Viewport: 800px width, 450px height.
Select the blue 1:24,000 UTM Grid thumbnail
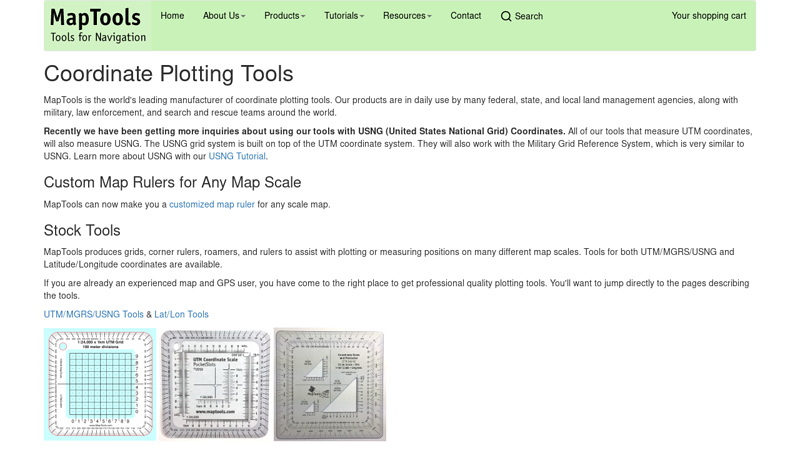100,384
